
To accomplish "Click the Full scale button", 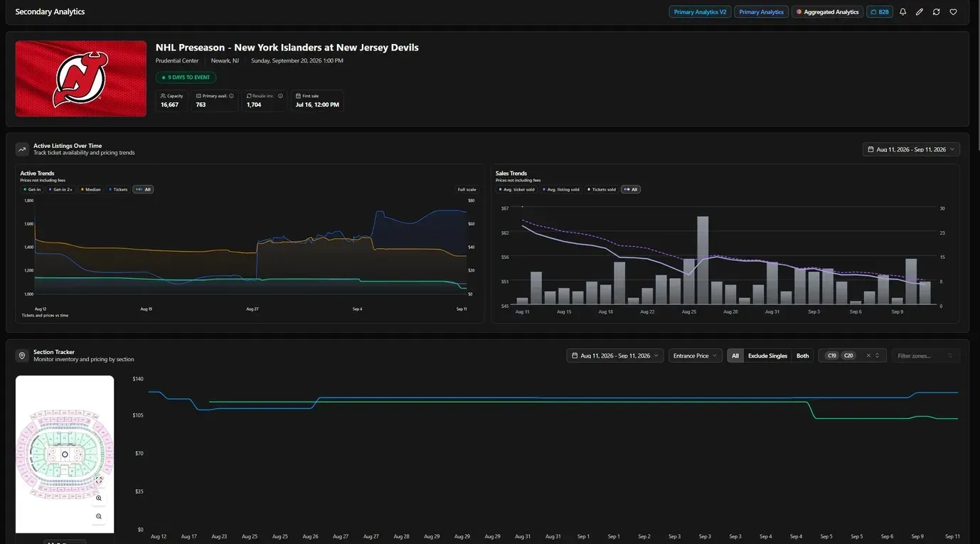I will [x=467, y=189].
